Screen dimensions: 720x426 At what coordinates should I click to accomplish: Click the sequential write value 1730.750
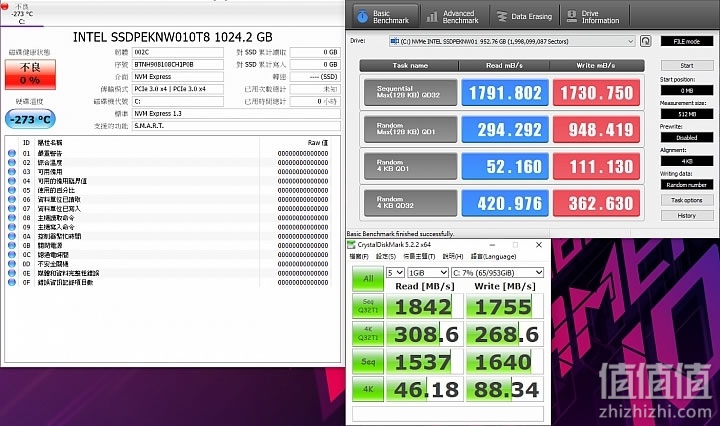point(596,93)
